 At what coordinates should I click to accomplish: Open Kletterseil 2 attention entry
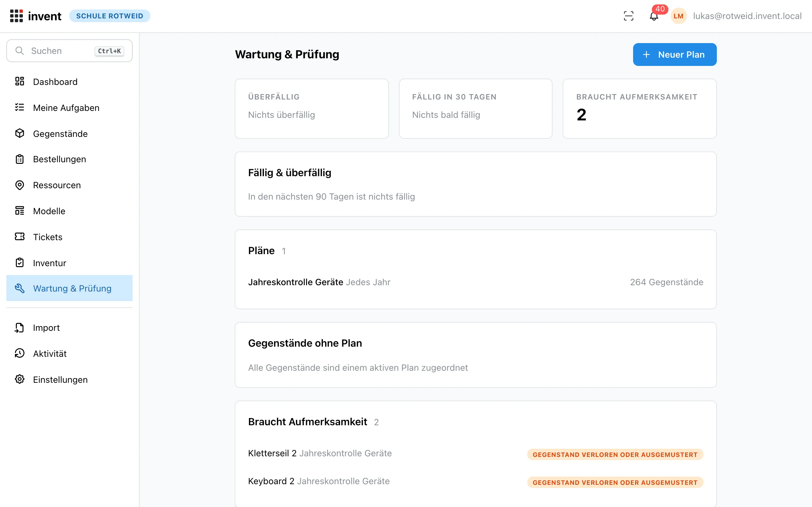[x=475, y=453]
